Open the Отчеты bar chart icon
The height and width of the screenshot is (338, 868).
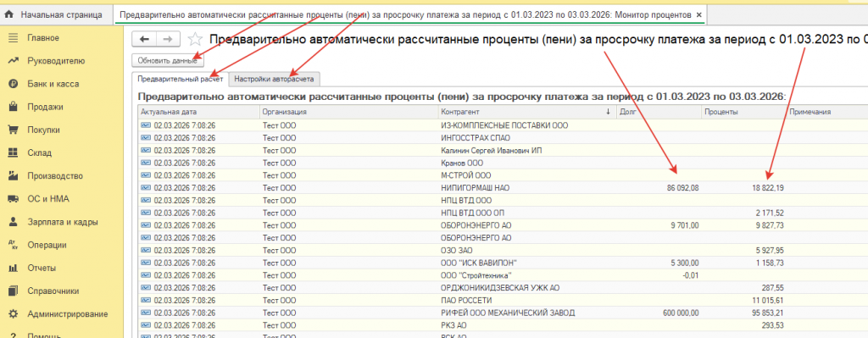point(14,269)
